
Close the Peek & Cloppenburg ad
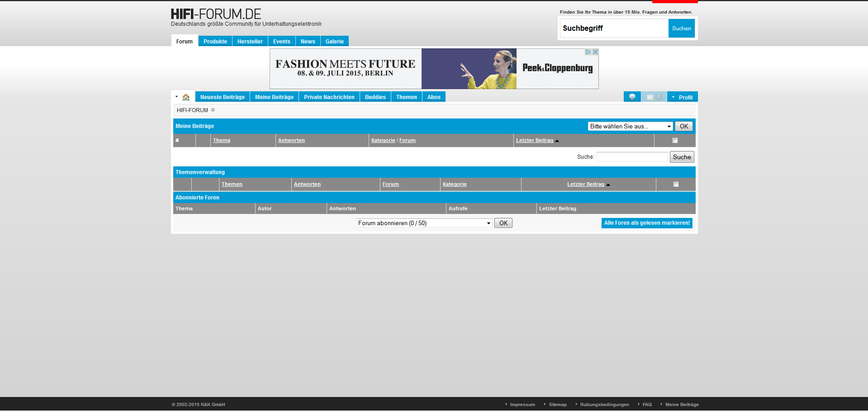595,52
